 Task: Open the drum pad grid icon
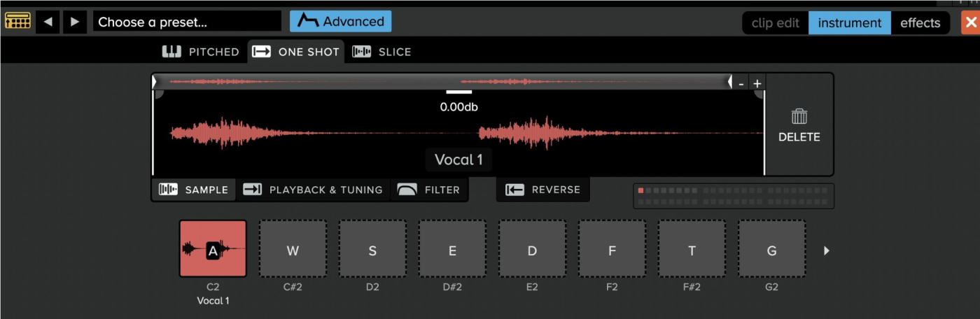tap(17, 21)
